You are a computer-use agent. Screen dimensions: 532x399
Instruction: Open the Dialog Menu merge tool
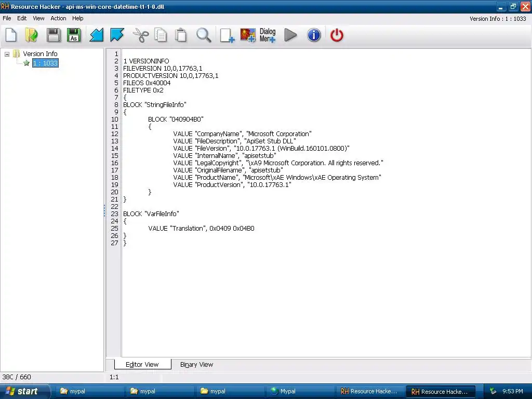coord(268,35)
